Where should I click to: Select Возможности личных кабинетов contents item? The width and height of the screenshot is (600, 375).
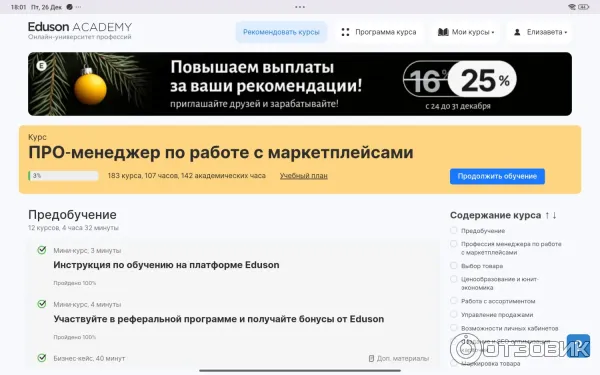509,328
